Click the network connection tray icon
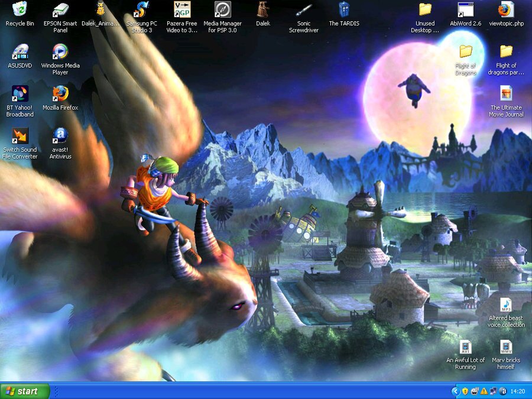Screen dimensions: 532x399 click(494, 391)
